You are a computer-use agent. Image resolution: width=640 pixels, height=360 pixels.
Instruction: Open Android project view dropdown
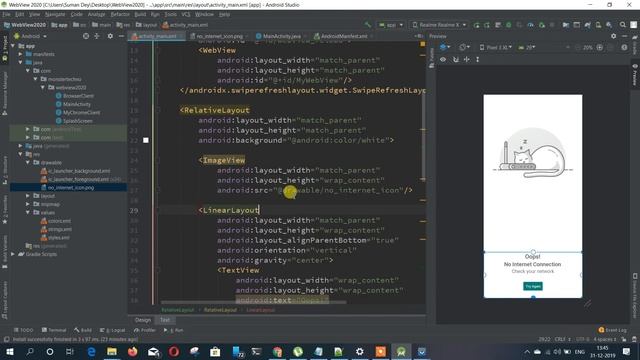[31, 36]
